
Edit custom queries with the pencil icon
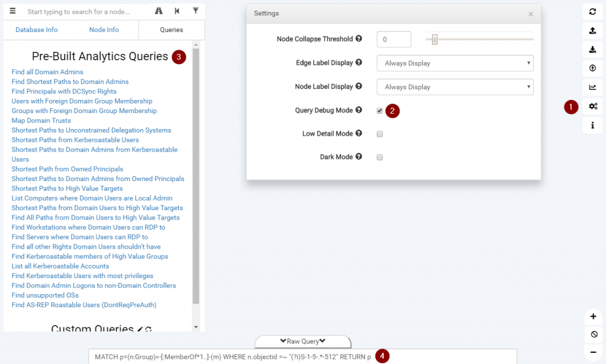140,329
